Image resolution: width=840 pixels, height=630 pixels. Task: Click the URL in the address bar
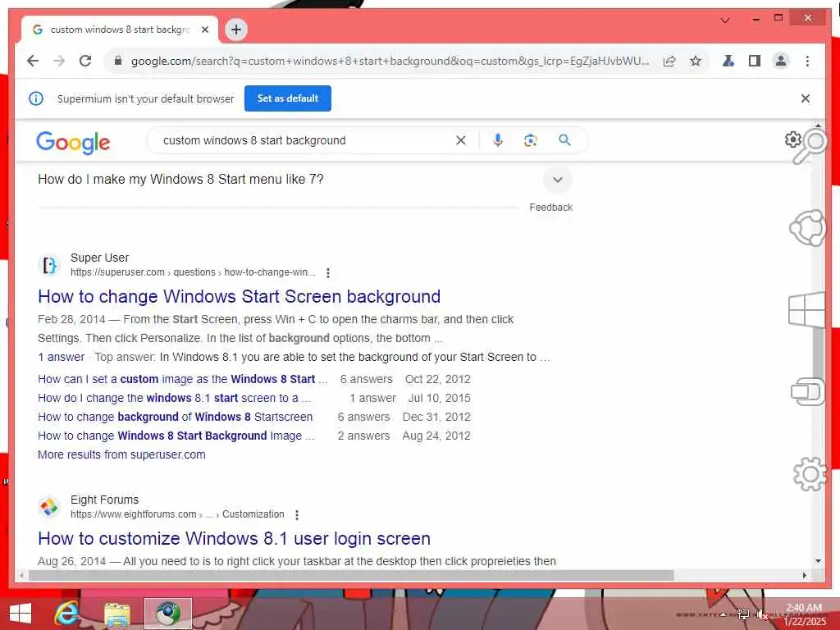(x=390, y=61)
